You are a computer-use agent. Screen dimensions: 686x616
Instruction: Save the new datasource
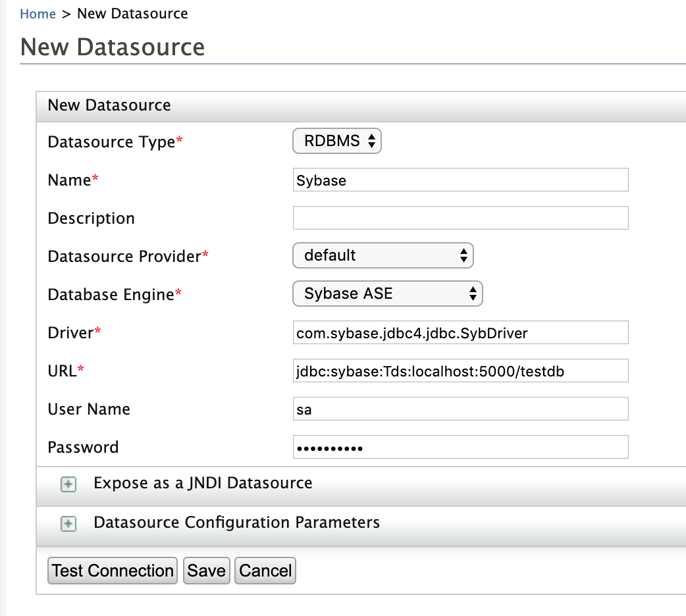(207, 571)
